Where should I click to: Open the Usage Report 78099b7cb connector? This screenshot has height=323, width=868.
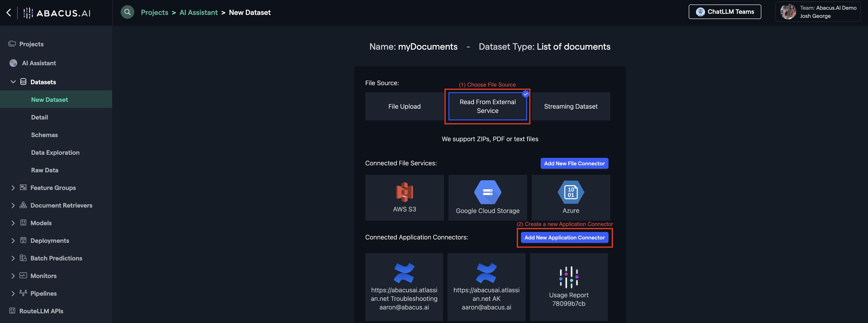(568, 287)
